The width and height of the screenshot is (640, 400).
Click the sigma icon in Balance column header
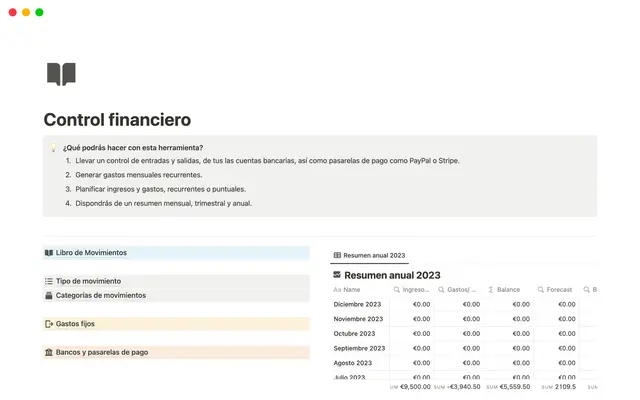click(491, 289)
